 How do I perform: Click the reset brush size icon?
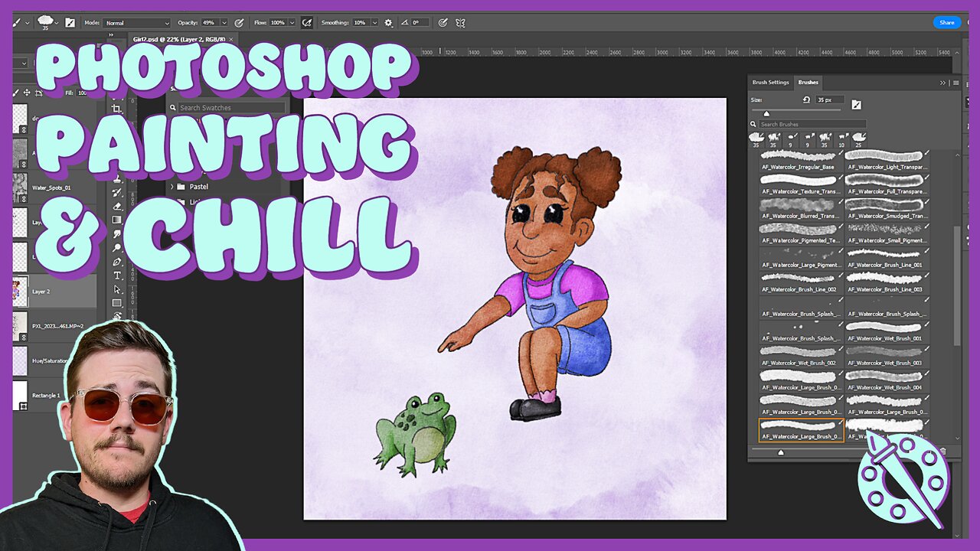[x=806, y=99]
